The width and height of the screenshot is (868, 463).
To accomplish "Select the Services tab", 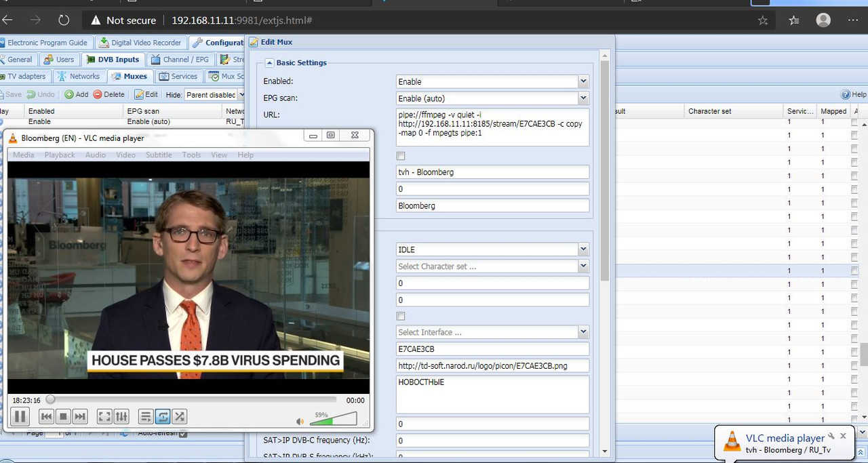I will tap(178, 77).
